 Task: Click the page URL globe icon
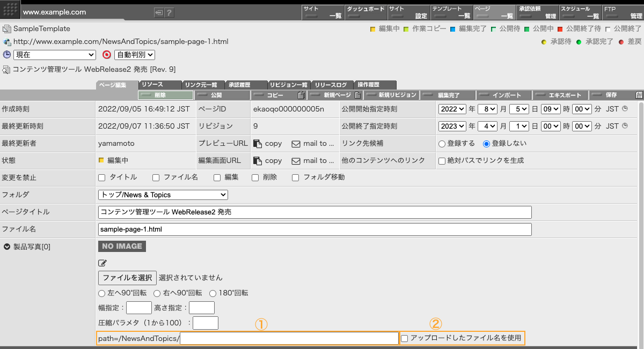(6, 42)
